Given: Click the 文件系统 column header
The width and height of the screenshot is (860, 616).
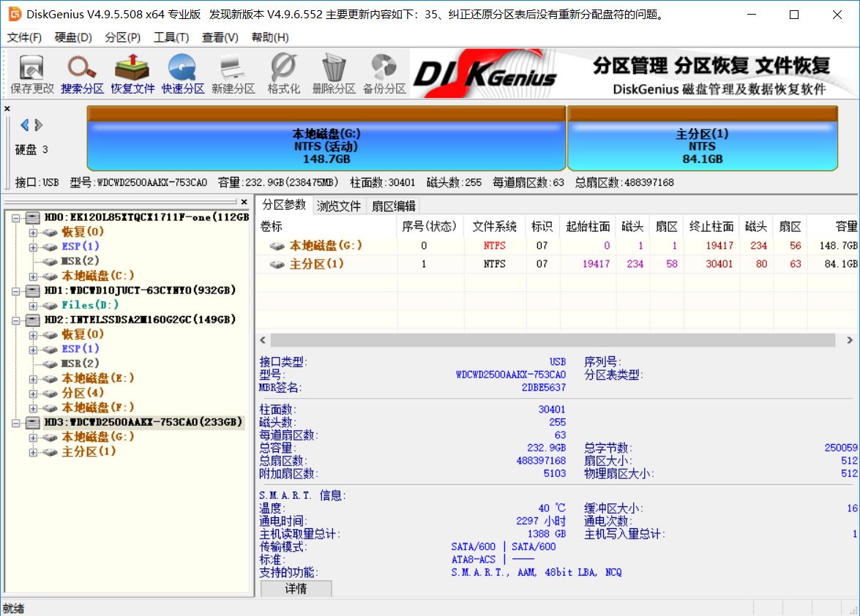Looking at the screenshot, I should 494,226.
